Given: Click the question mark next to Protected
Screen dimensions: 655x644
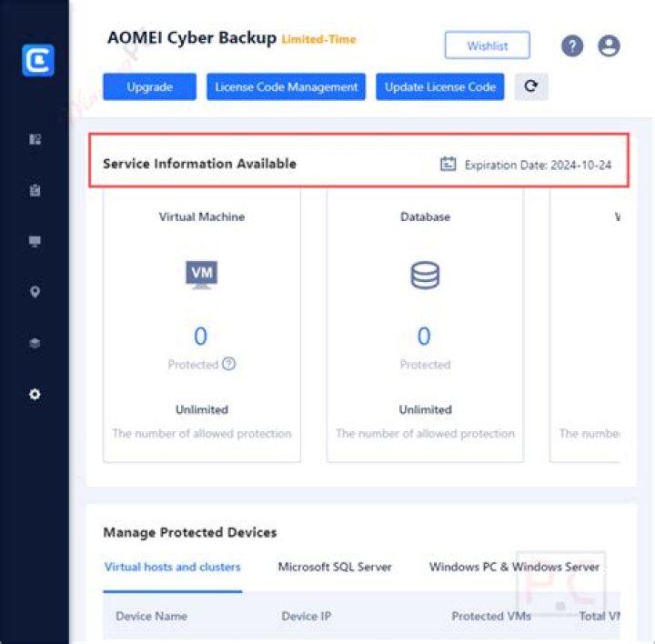Looking at the screenshot, I should click(229, 364).
